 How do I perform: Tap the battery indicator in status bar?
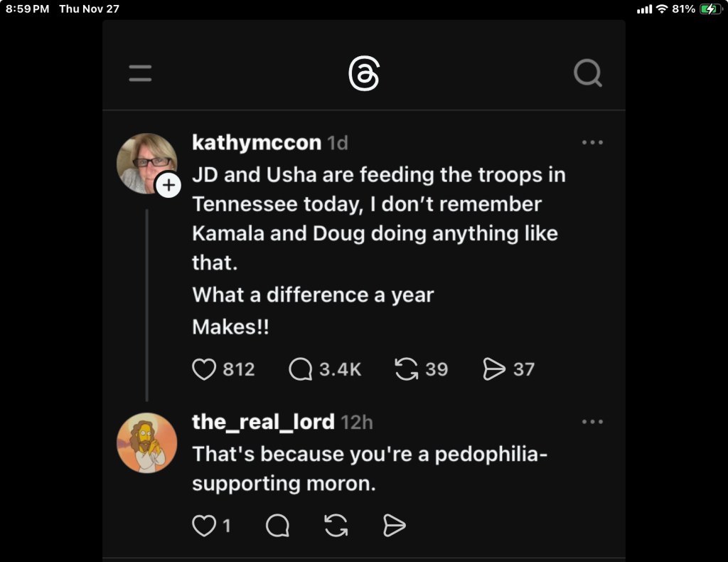pyautogui.click(x=710, y=9)
